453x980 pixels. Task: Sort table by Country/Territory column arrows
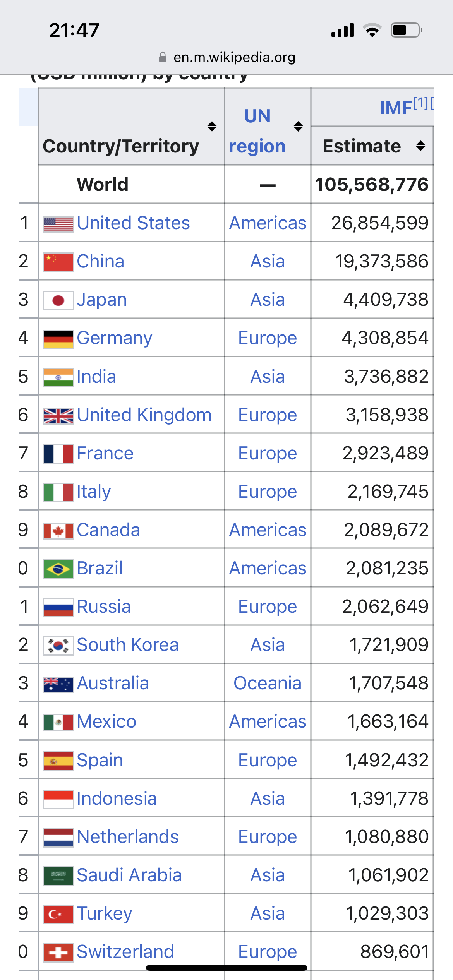(212, 126)
